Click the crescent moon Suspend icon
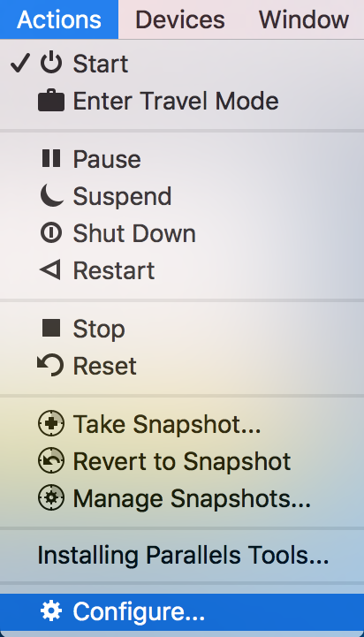This screenshot has width=364, height=637. 51,196
